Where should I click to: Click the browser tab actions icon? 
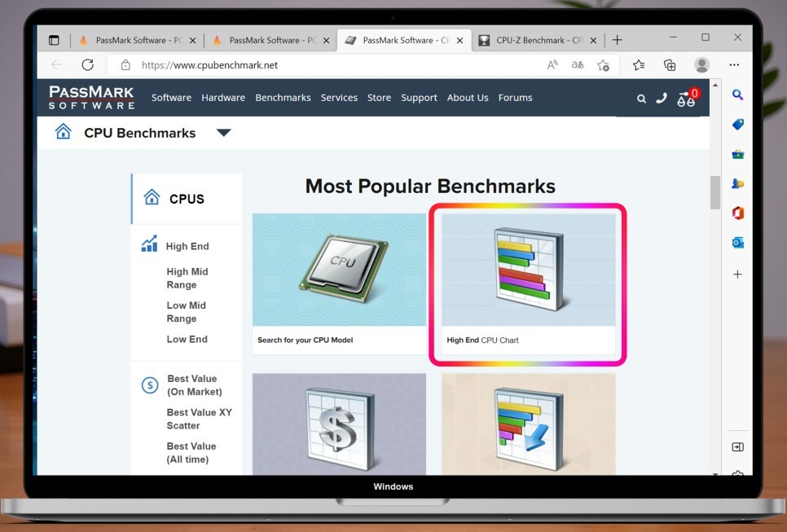point(54,40)
